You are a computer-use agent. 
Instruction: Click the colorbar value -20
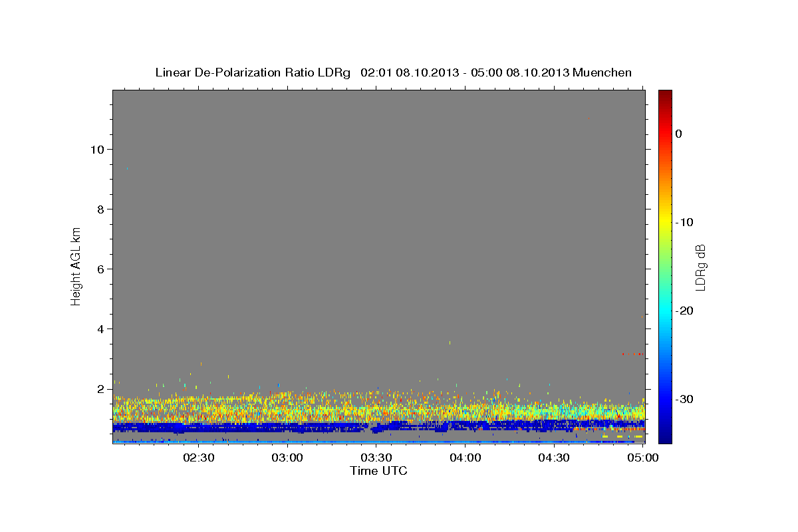(685, 311)
